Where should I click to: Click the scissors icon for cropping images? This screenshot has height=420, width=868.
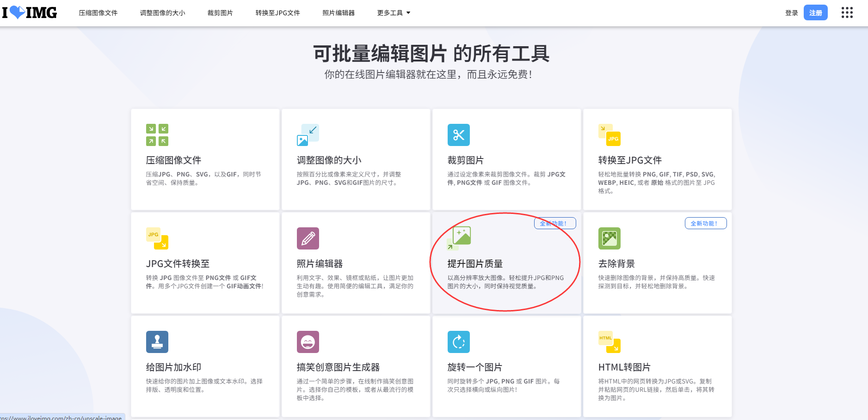[x=459, y=134]
